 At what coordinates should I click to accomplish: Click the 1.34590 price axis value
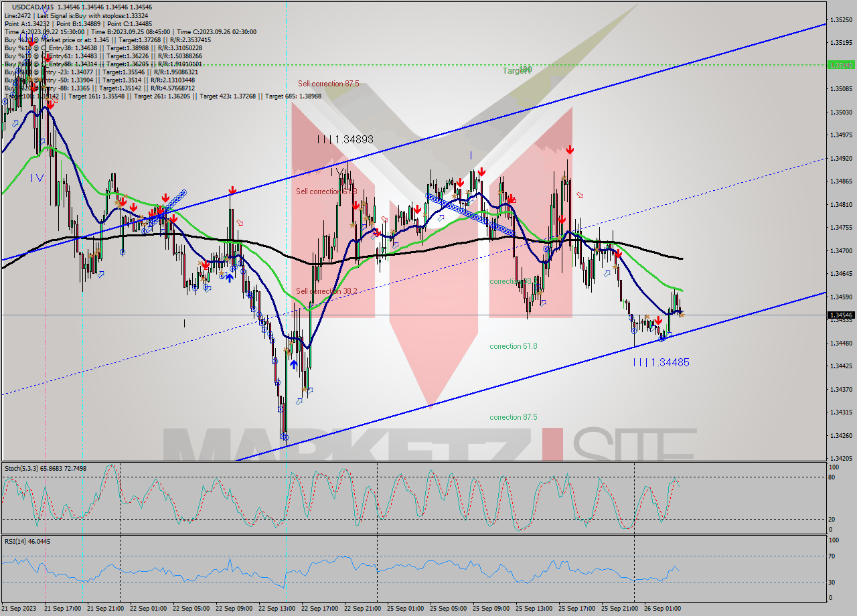tap(840, 297)
